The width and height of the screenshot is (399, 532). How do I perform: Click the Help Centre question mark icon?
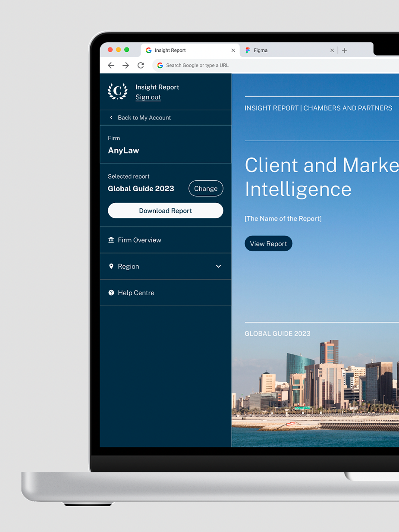point(111,293)
